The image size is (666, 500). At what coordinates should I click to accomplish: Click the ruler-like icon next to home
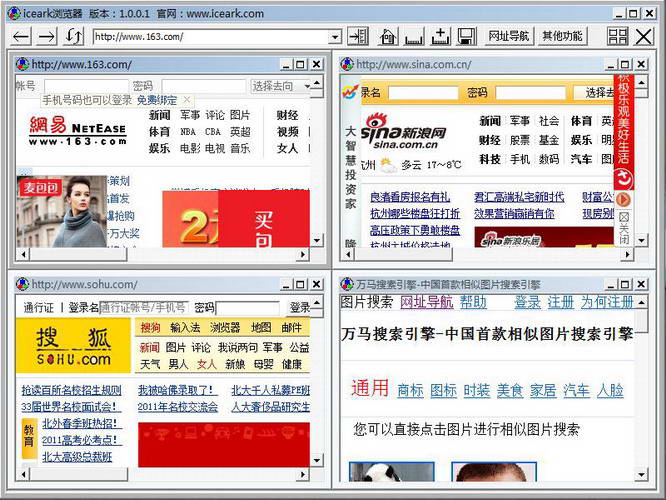pos(414,37)
